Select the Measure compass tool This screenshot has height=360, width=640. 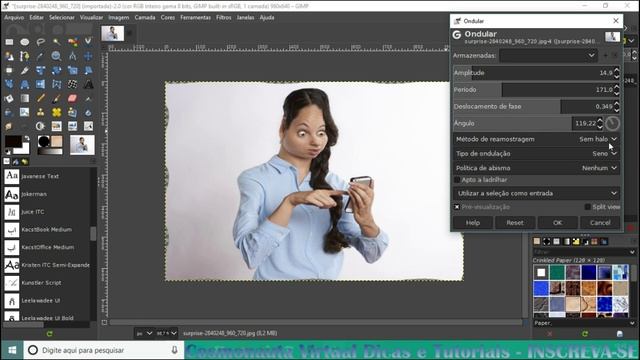point(73,56)
